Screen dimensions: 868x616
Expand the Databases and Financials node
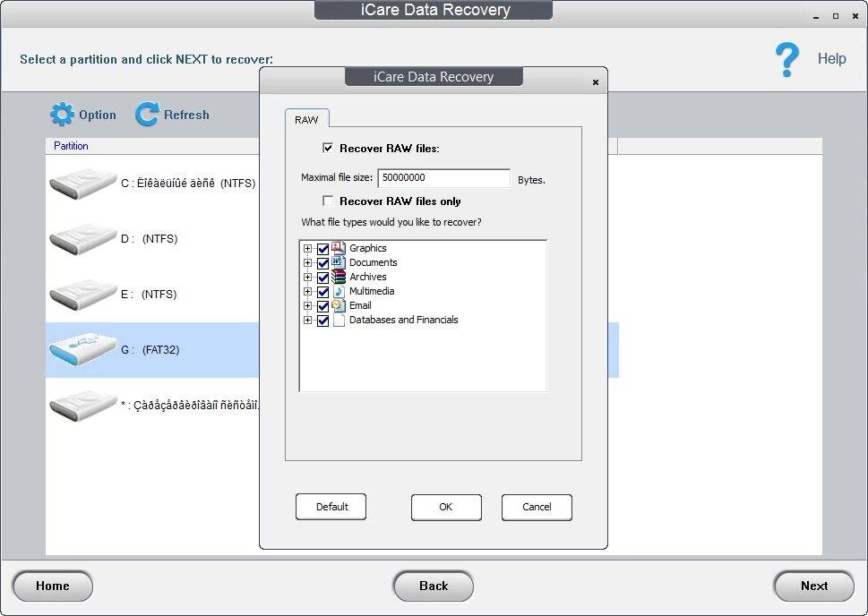[308, 321]
